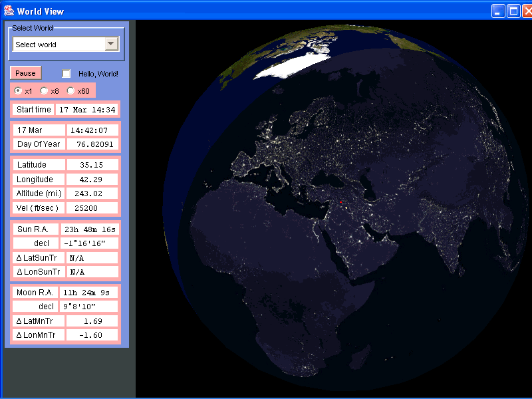The width and height of the screenshot is (532, 399).
Task: Click the Day Of Year value field
Action: (x=92, y=144)
